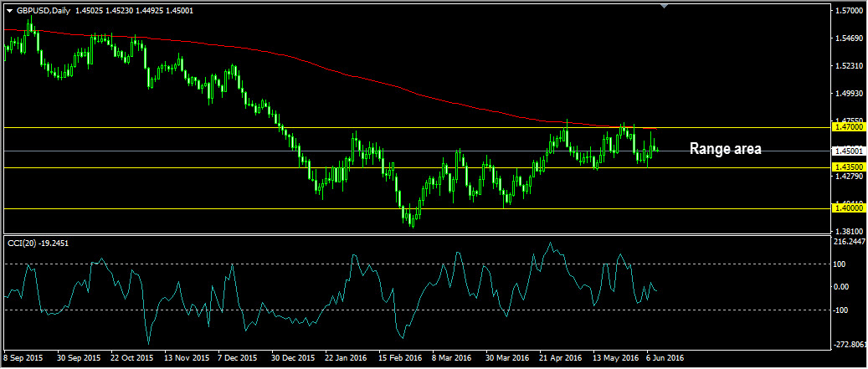Open the GBPUSD chart dropdown arrow
The height and width of the screenshot is (369, 868).
point(9,10)
